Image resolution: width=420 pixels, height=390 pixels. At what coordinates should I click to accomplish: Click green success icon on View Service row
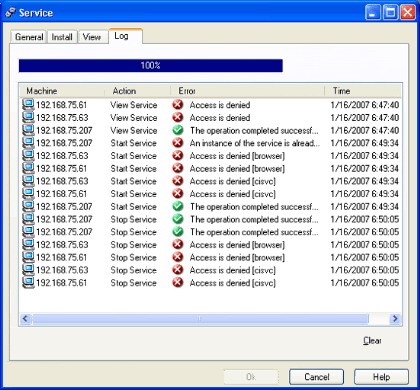coord(178,130)
